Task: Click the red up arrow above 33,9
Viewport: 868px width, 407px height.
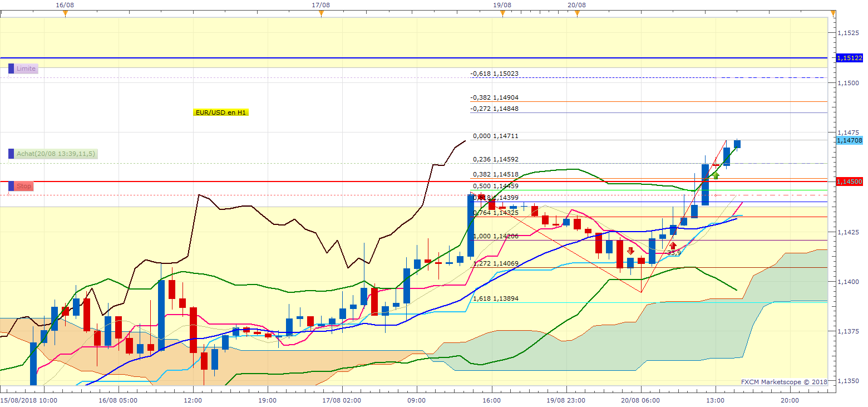Action: pos(673,246)
